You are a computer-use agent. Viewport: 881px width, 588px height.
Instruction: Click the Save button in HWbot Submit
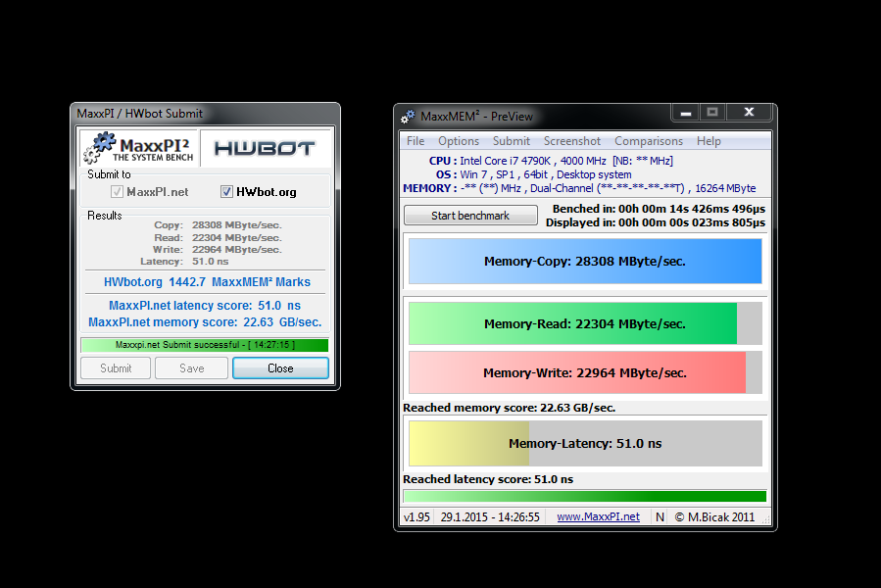point(192,368)
